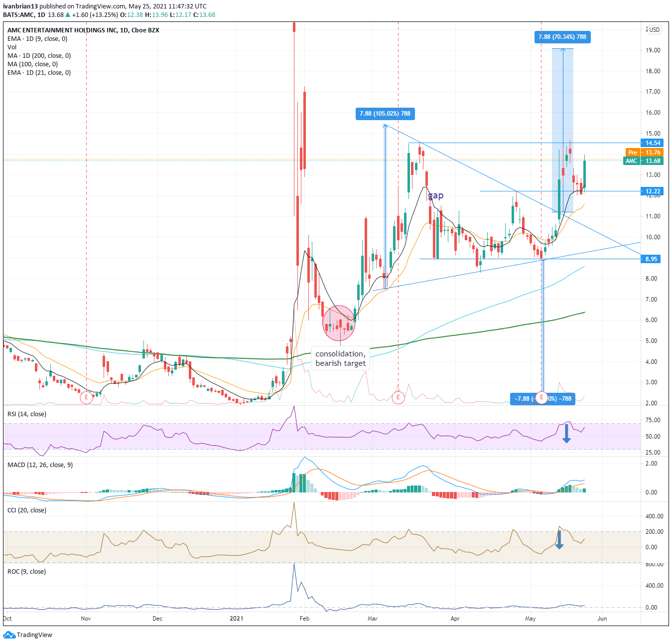Viewport: 672px width, 644px height.
Task: Click the ROC (9, close) pane label
Action: (26, 572)
